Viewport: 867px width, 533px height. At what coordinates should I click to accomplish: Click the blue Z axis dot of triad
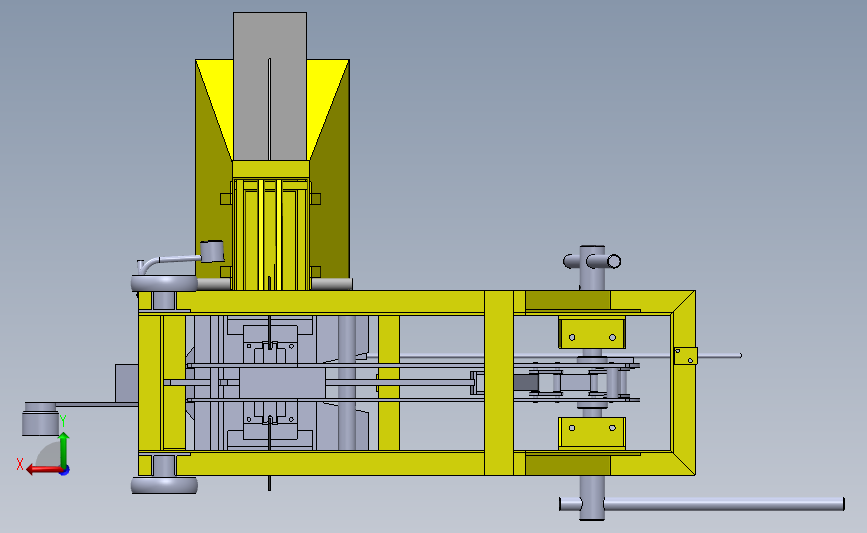click(x=65, y=471)
